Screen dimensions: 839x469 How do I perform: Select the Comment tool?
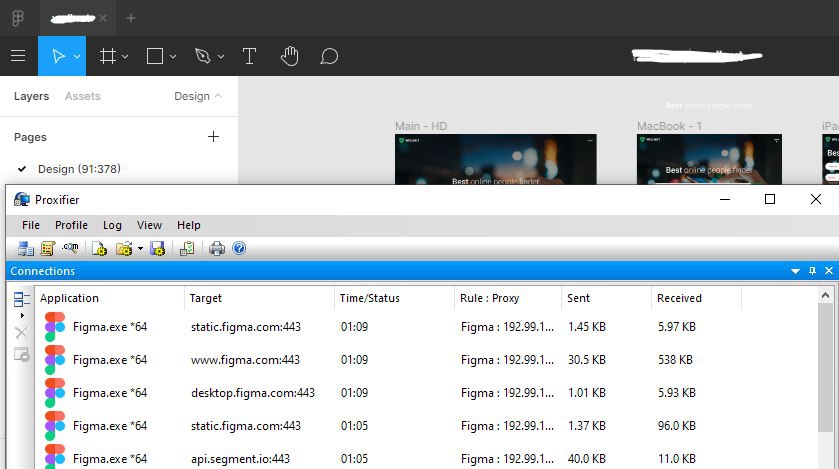pos(329,56)
